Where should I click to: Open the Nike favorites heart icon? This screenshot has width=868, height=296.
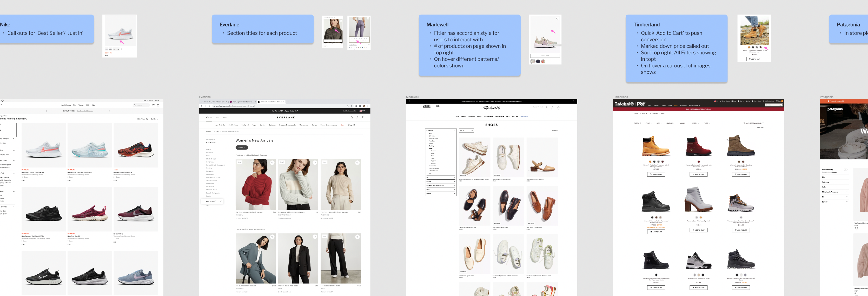pyautogui.click(x=153, y=105)
